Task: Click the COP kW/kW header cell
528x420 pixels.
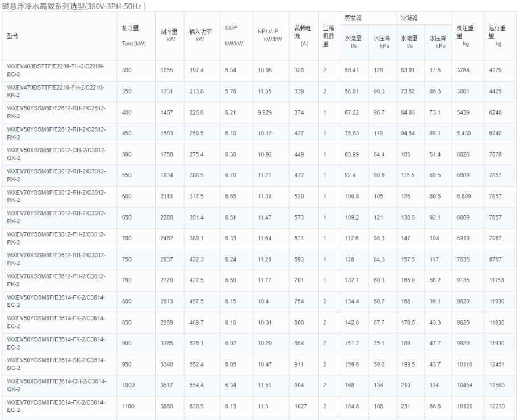Action: [233, 35]
